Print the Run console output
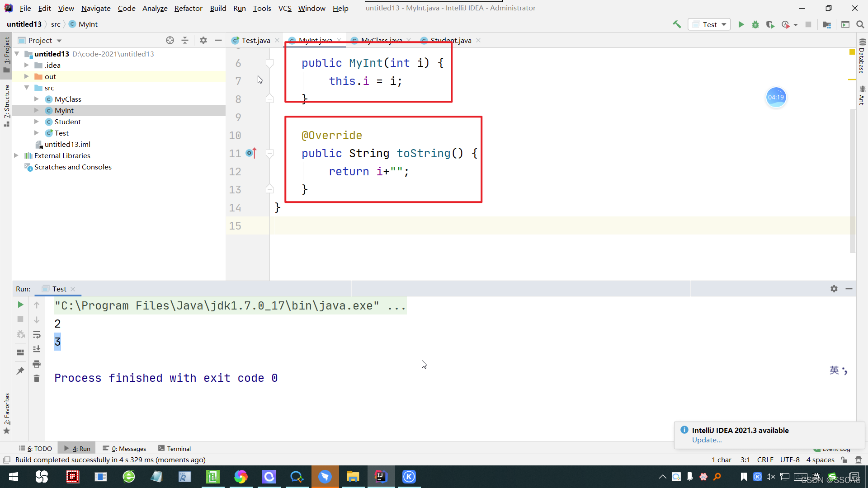 [37, 364]
